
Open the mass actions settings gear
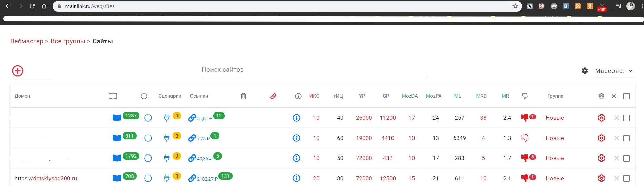pos(585,71)
